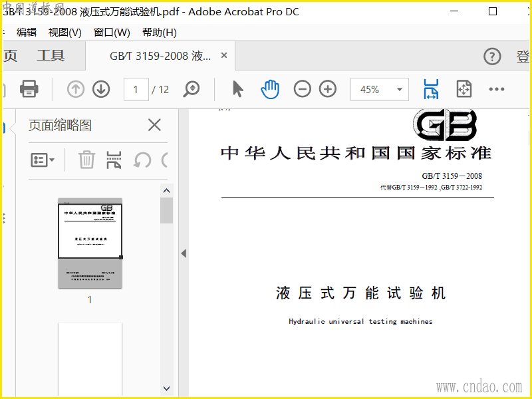Open more toolbar tools ellipsis
This screenshot has width=532, height=399.
coord(496,89)
